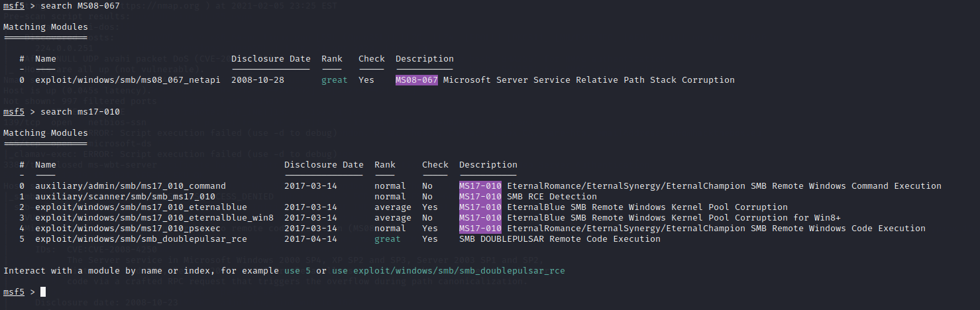Click the 2017-04-14 disclosure date
This screenshot has height=310, width=980.
coord(311,239)
